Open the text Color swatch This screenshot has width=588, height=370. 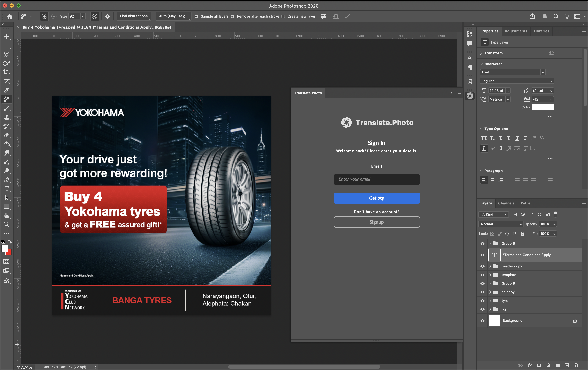[x=543, y=107]
